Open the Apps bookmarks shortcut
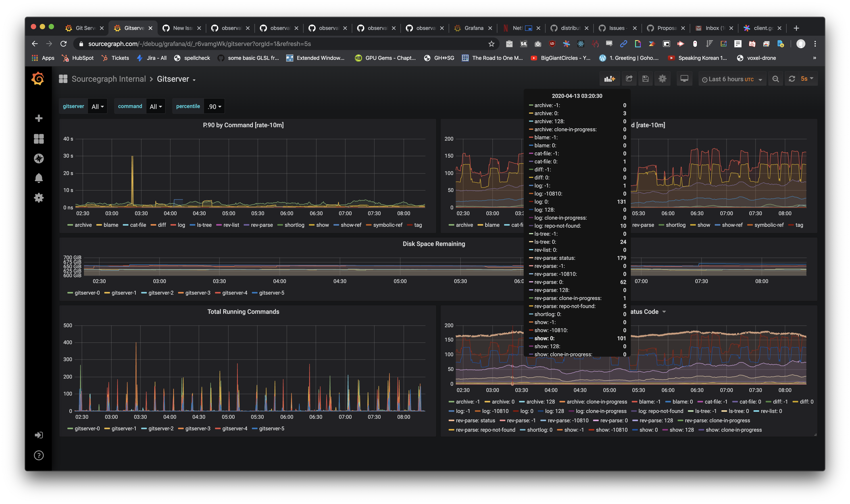Screen dimensions: 850x504 [43, 58]
